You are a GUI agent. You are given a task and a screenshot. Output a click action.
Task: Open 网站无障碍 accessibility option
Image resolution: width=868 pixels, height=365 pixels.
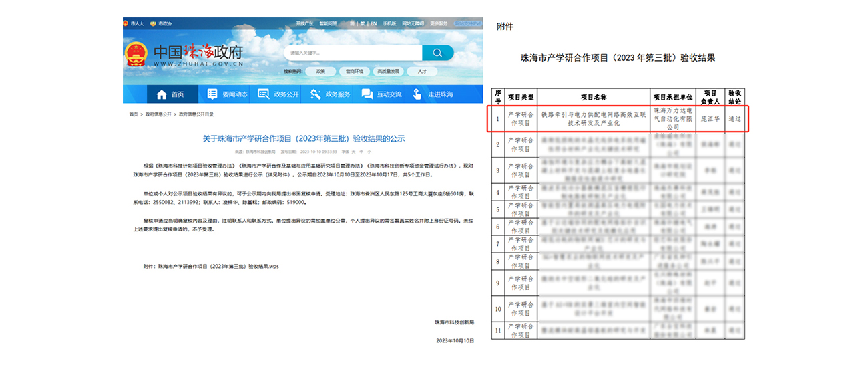(x=413, y=23)
